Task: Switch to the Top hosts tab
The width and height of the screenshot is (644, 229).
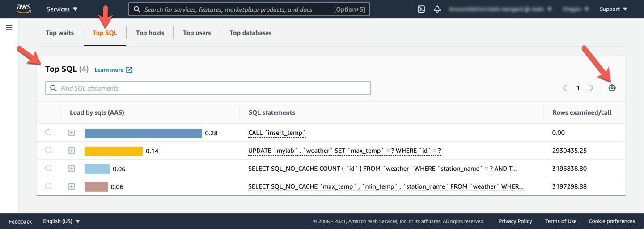Action: coord(150,33)
